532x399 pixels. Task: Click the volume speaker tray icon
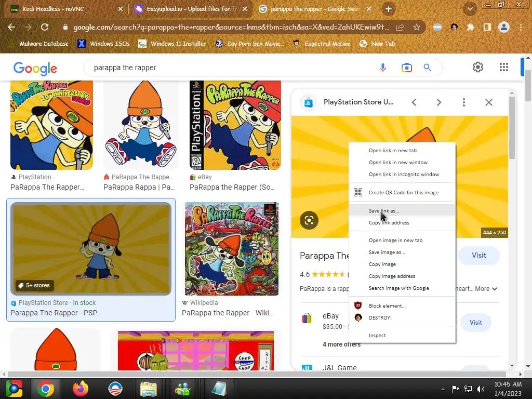click(481, 389)
